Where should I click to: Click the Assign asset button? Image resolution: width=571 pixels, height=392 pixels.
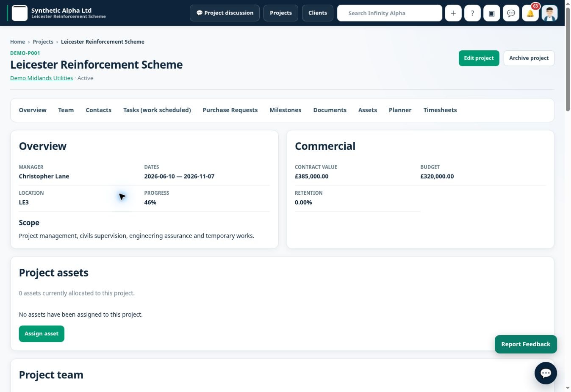[x=42, y=334]
